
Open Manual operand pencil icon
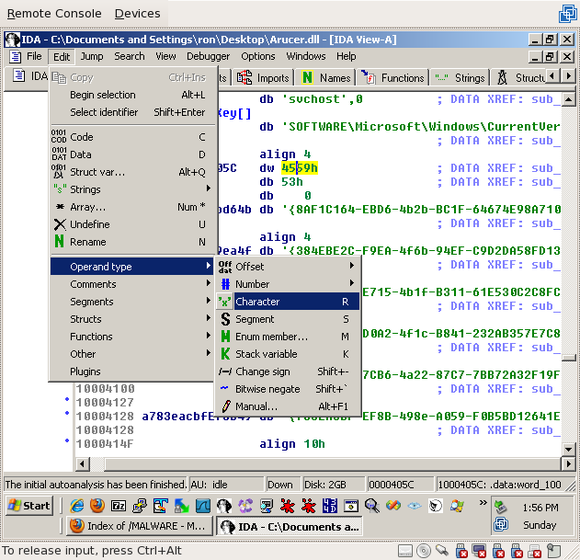coord(226,406)
